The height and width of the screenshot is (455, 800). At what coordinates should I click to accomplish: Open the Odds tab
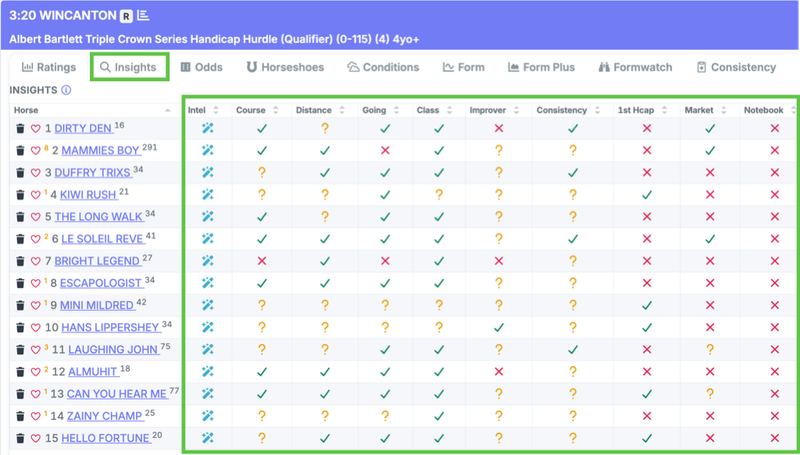point(202,67)
